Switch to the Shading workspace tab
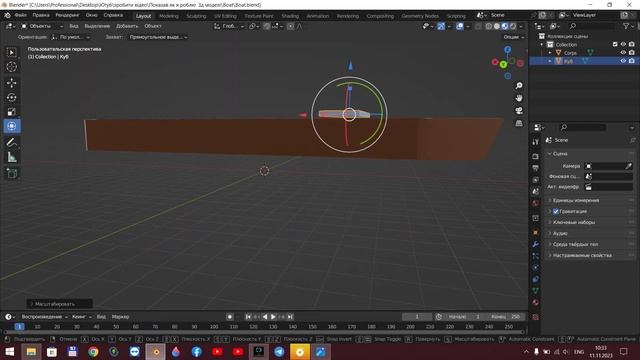The image size is (640, 360). click(290, 16)
